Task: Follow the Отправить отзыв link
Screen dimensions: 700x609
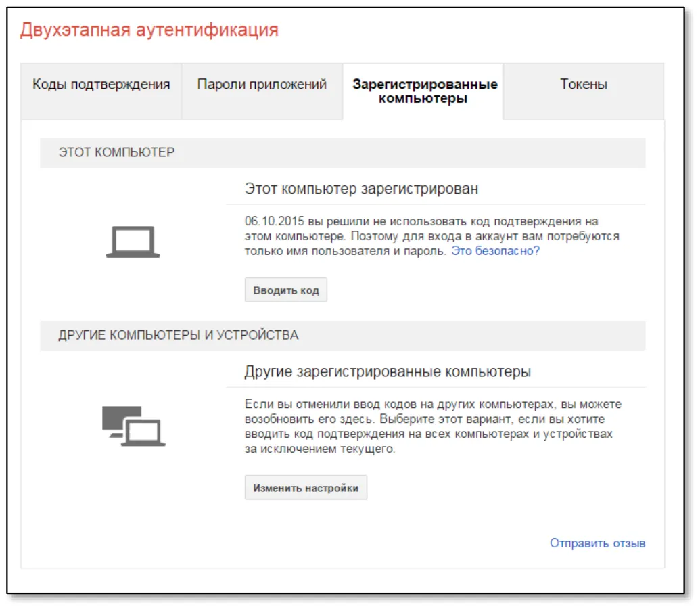Action: point(597,543)
